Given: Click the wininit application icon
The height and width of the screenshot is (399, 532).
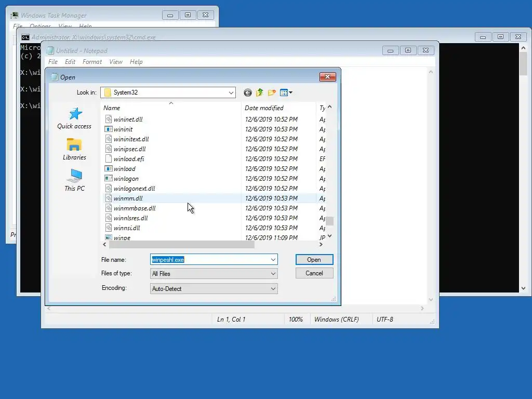Looking at the screenshot, I should 108,129.
